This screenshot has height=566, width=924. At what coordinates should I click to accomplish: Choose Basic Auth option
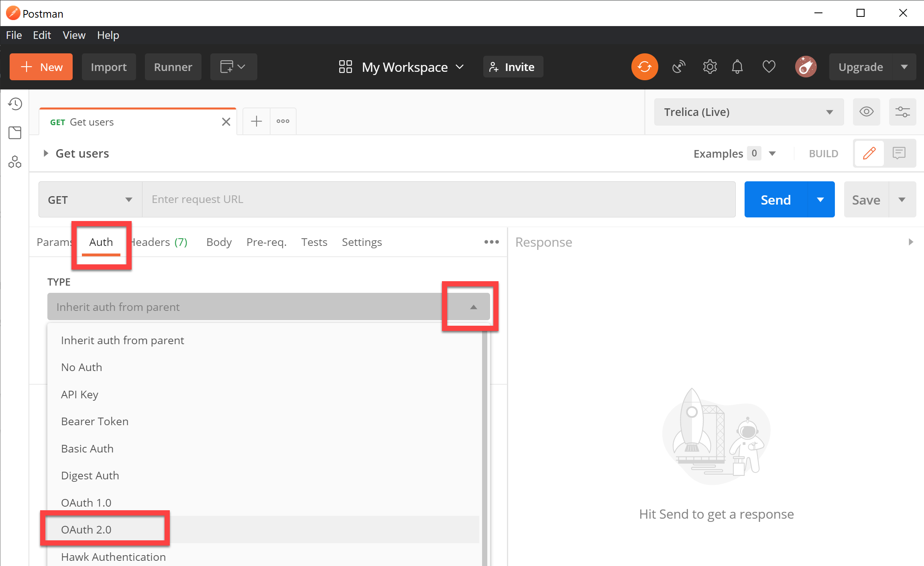coord(264,448)
